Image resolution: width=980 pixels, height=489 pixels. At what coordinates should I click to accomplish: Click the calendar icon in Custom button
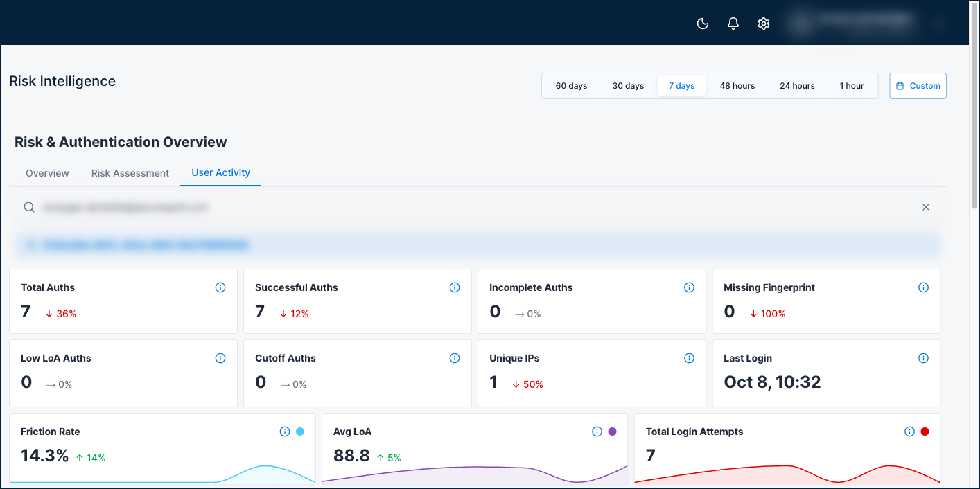[900, 86]
